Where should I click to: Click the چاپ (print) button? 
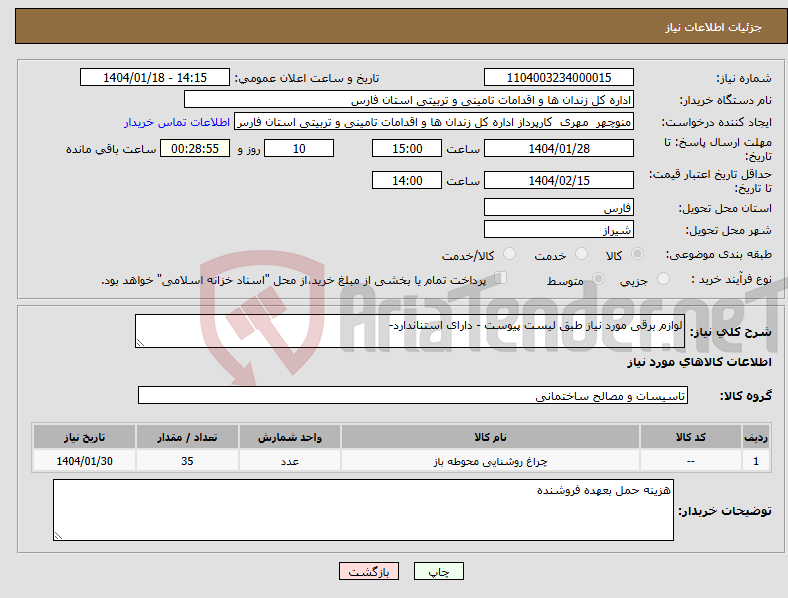click(x=438, y=571)
